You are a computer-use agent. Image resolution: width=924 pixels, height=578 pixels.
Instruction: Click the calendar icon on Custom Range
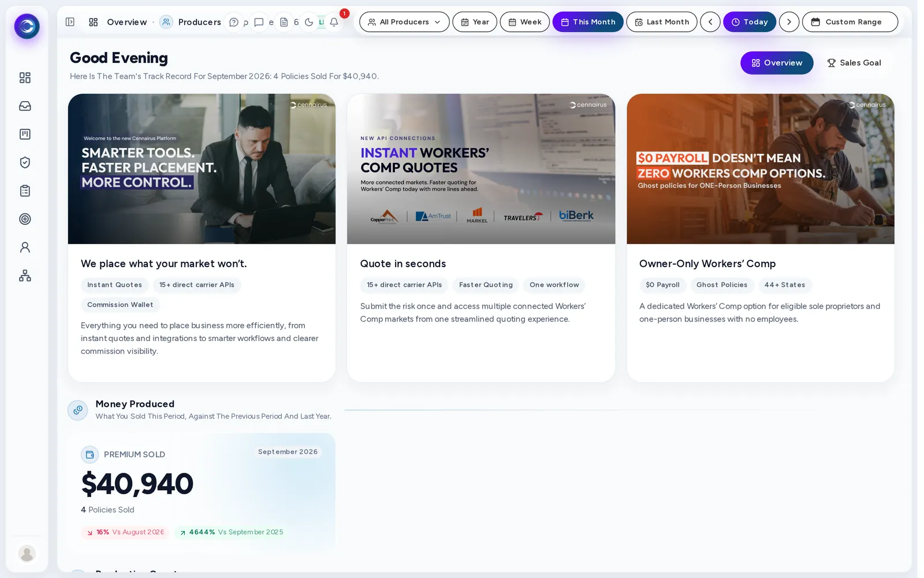815,22
